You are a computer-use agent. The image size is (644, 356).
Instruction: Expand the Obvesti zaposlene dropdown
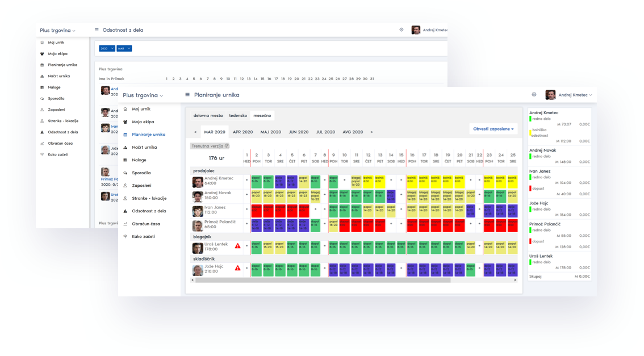click(x=494, y=129)
